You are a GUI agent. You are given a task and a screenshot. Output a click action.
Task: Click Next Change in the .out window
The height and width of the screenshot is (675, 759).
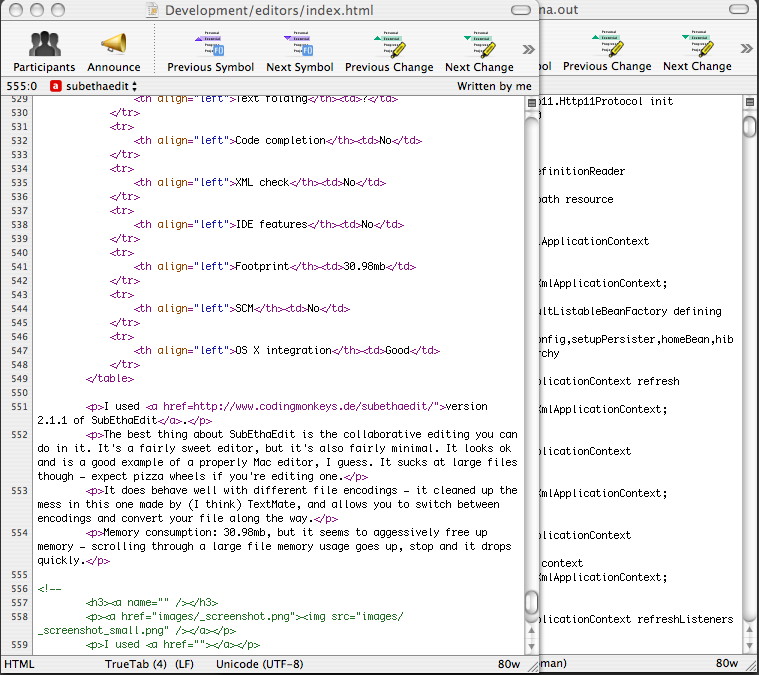[x=697, y=50]
